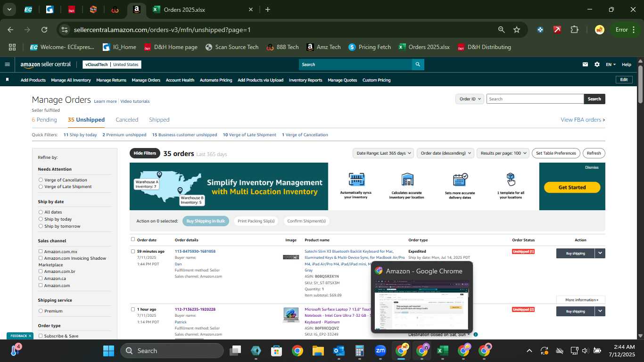
Task: Expand Buy shipping arrow for Surface Laptop order
Action: (x=600, y=311)
